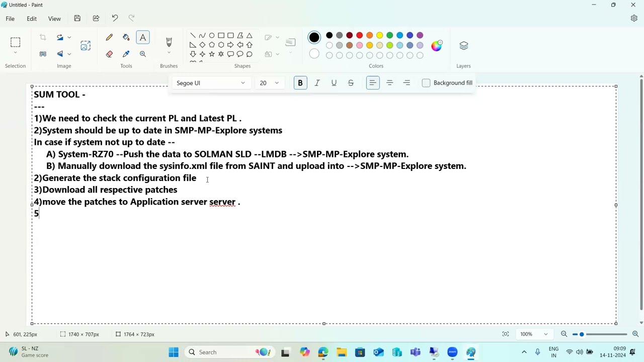Toggle Strikethrough text formatting

[351, 83]
